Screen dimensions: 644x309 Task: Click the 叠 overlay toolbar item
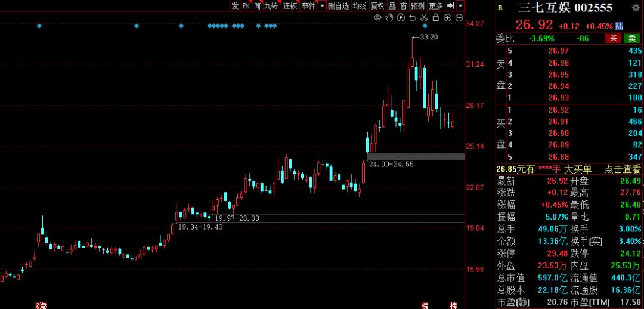[392, 6]
